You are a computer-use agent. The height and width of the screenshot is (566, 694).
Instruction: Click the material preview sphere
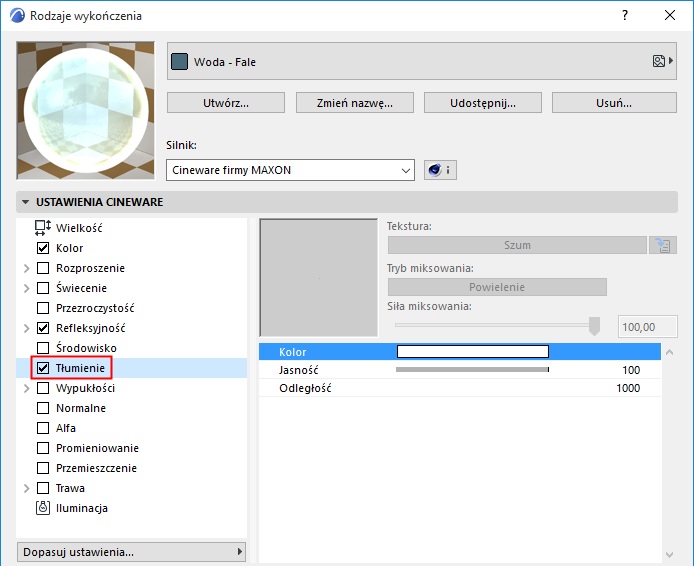86,111
